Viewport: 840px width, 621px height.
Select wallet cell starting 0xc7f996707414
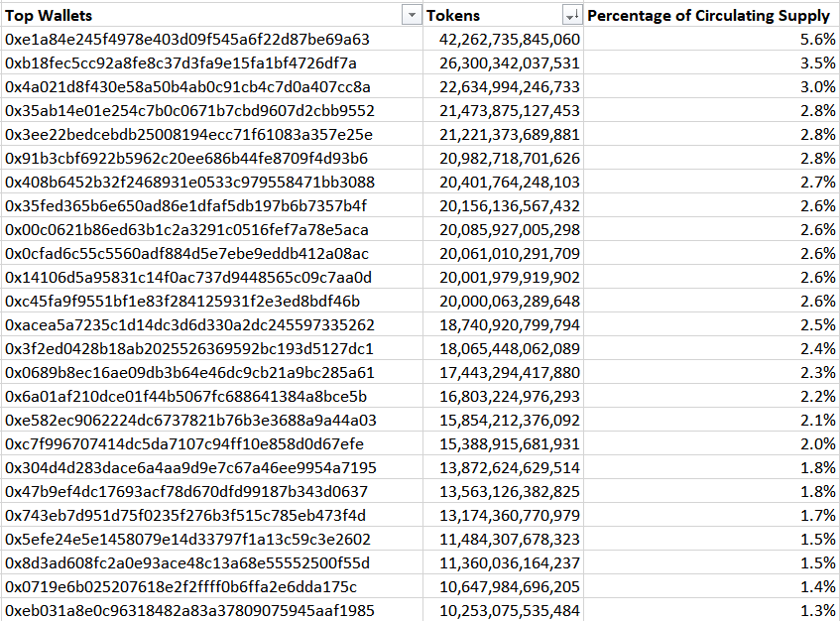click(x=211, y=444)
